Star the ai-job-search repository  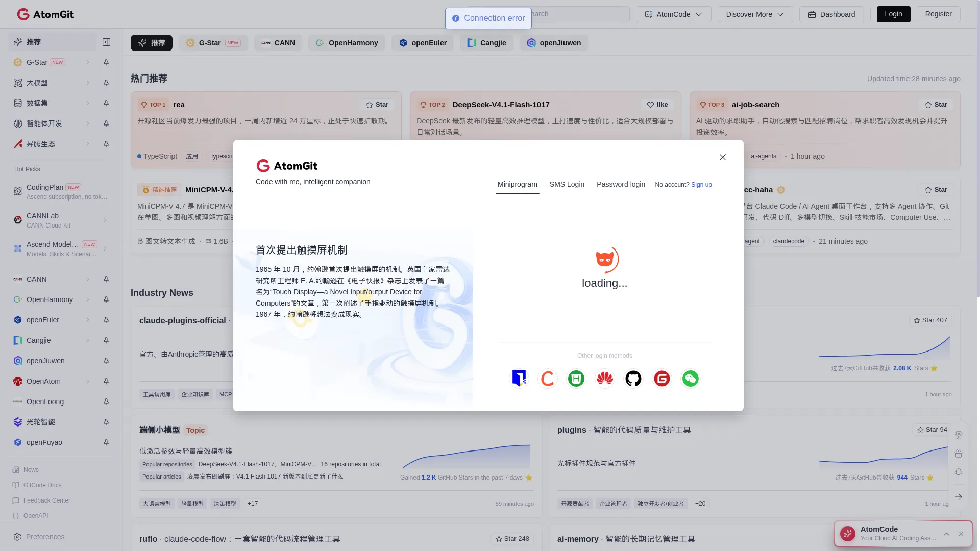point(936,105)
